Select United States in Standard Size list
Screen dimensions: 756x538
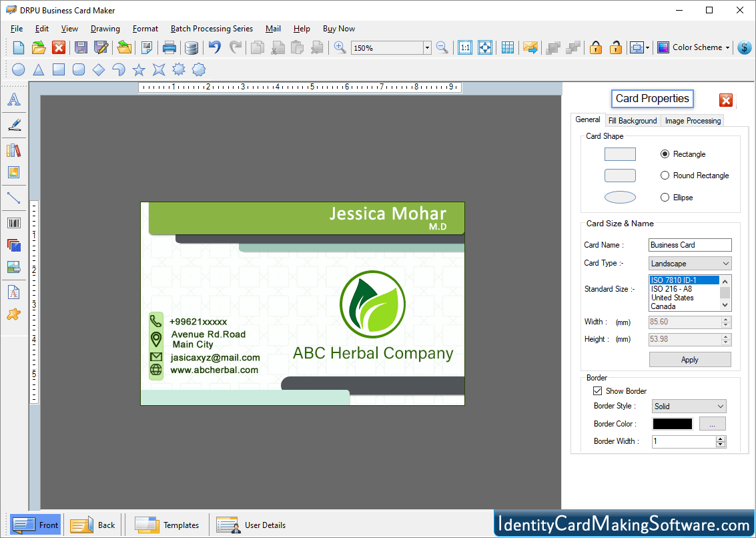(672, 298)
